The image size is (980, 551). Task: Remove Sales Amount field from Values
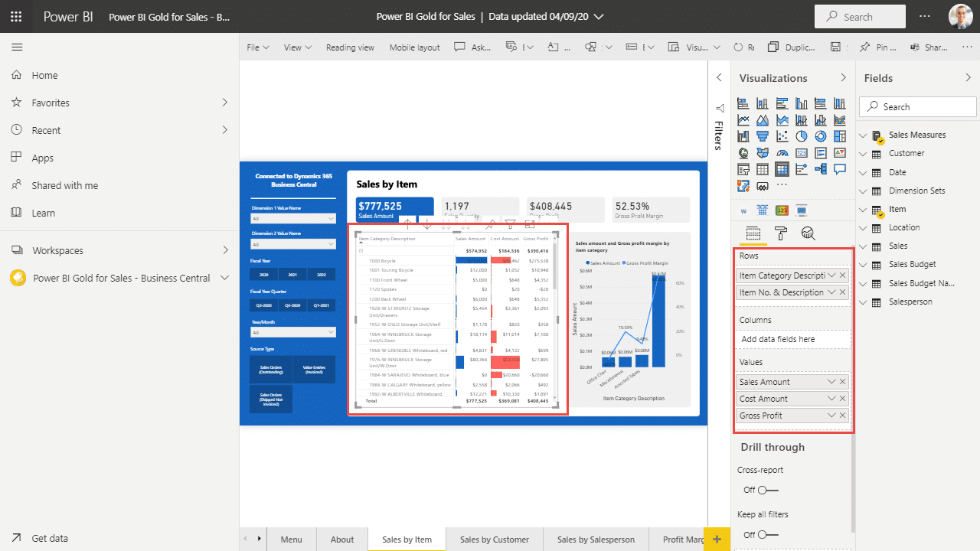click(843, 382)
